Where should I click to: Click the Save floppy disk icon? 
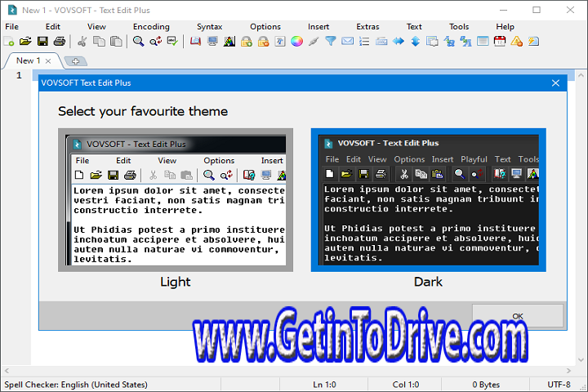(x=42, y=42)
